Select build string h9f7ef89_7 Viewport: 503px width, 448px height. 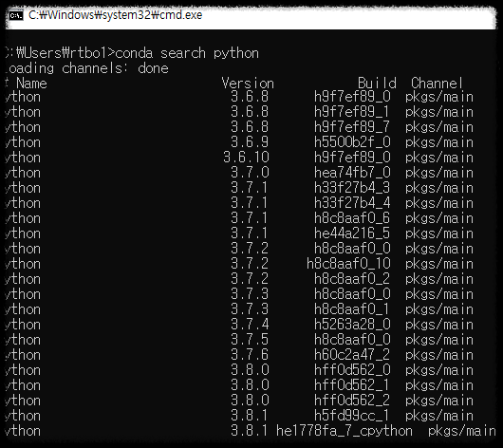tap(352, 127)
